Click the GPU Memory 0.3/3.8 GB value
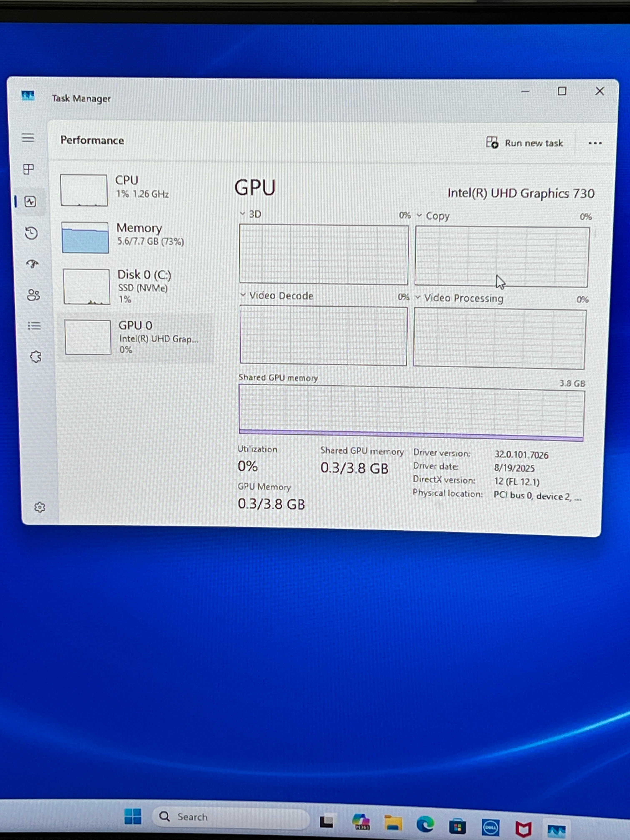 [271, 504]
